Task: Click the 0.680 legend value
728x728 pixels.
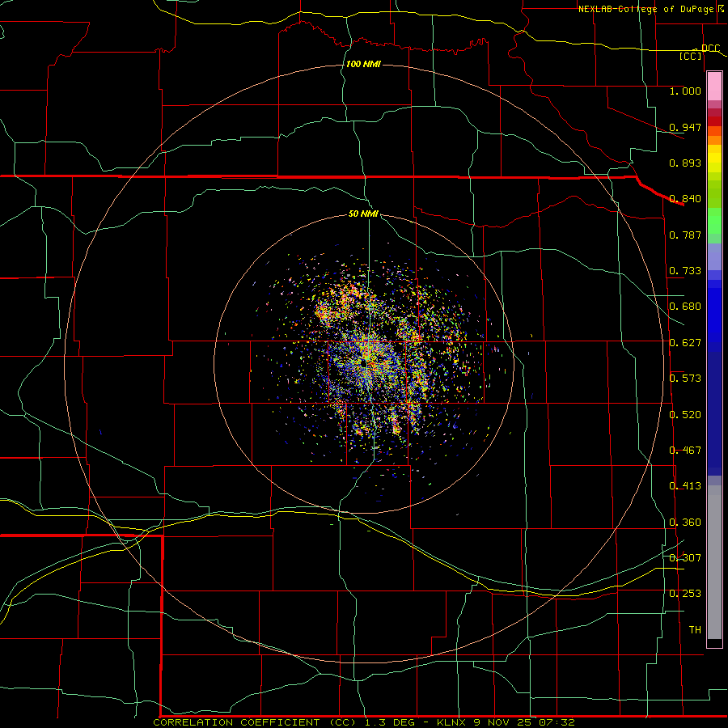Action: [x=685, y=307]
